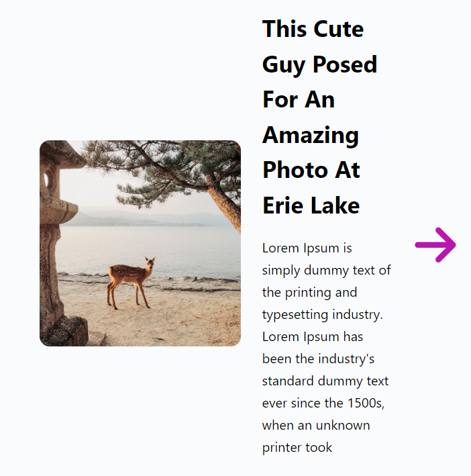Select the heading line "This Cute"
This screenshot has height=476, width=471.
[313, 30]
